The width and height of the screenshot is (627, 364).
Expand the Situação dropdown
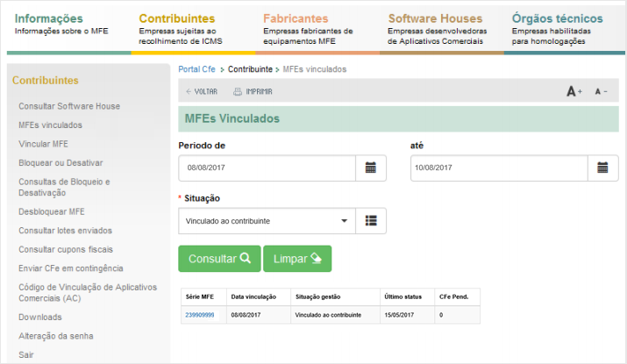pyautogui.click(x=267, y=221)
